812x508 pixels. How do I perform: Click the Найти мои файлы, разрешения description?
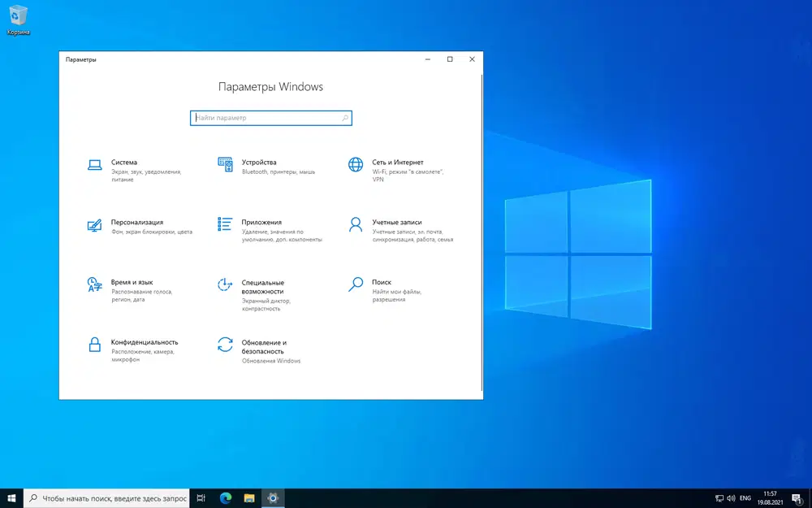[397, 296]
